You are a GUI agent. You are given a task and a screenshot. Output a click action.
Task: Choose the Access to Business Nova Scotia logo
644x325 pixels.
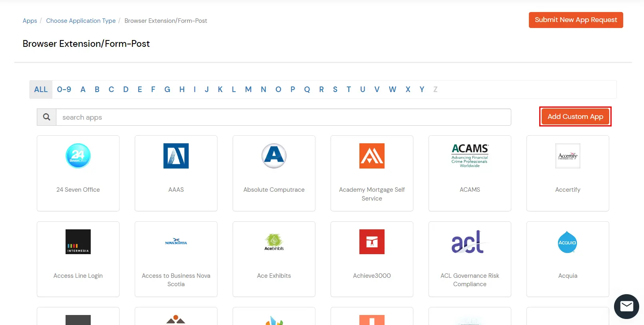[x=176, y=242]
